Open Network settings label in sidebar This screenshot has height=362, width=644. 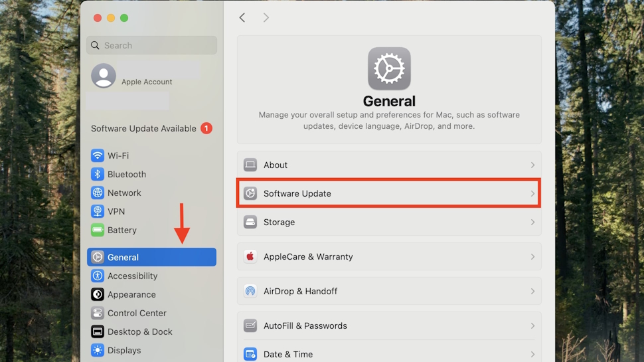pyautogui.click(x=124, y=193)
